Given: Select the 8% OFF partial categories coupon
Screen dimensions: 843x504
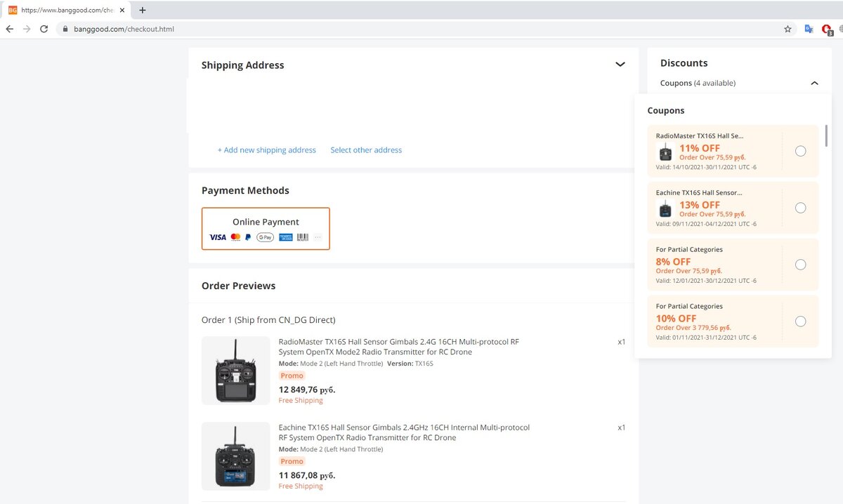Looking at the screenshot, I should (x=800, y=265).
